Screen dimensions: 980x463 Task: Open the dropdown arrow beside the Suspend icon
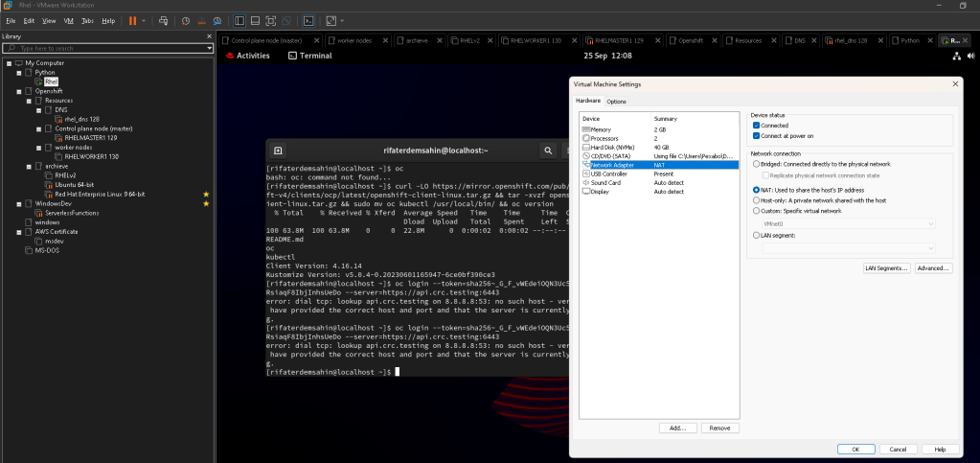coord(144,21)
